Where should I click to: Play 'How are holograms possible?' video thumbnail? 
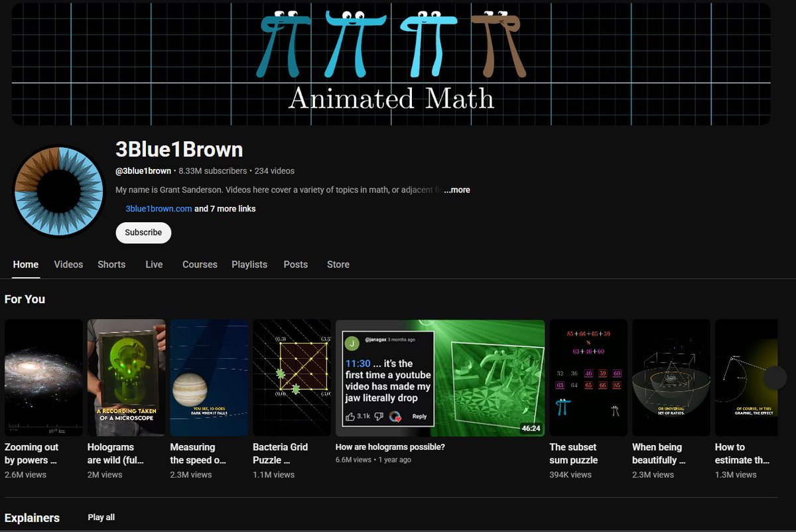coord(440,377)
